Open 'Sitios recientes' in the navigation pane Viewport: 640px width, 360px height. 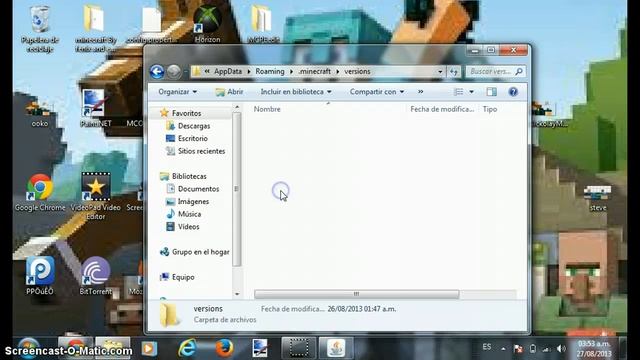pos(201,151)
